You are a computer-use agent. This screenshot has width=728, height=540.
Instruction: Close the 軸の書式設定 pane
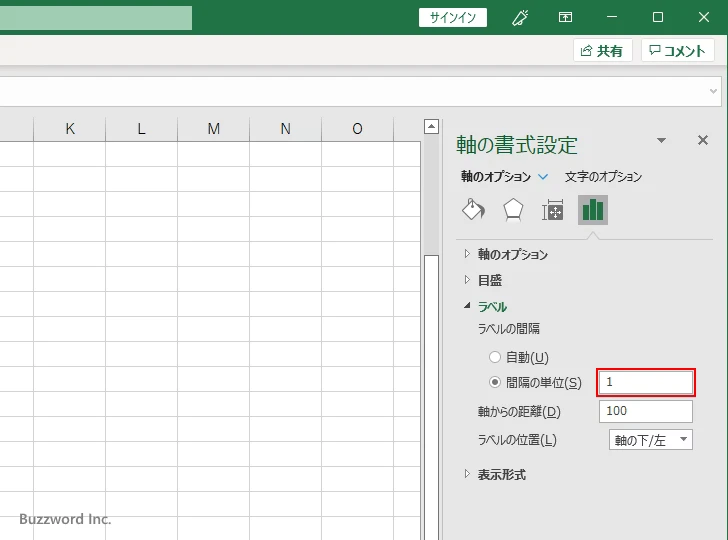(703, 140)
